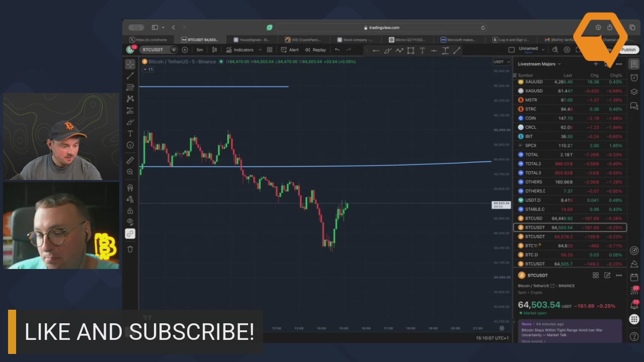
Task: Select TOTAL2 row in the watchlist
Action: [x=570, y=164]
